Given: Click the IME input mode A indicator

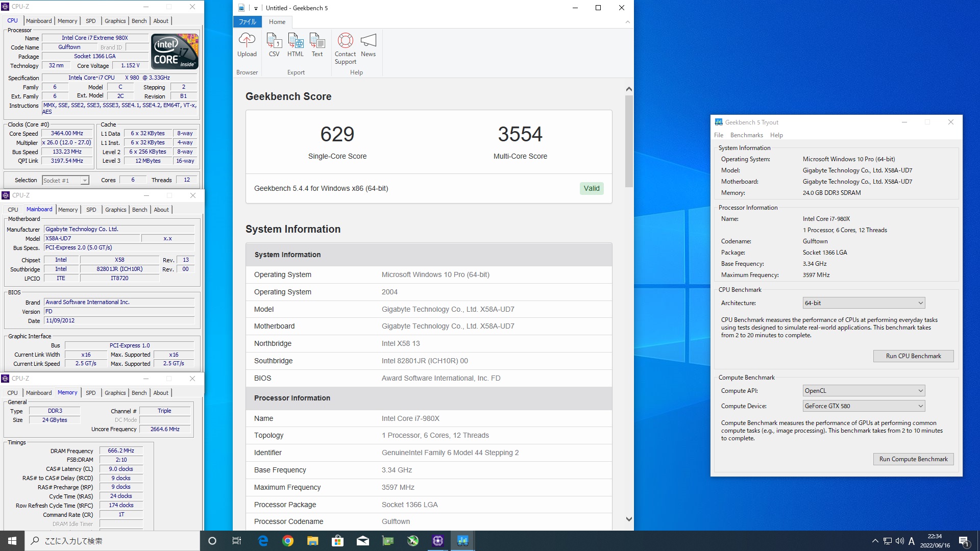Looking at the screenshot, I should pyautogui.click(x=911, y=541).
